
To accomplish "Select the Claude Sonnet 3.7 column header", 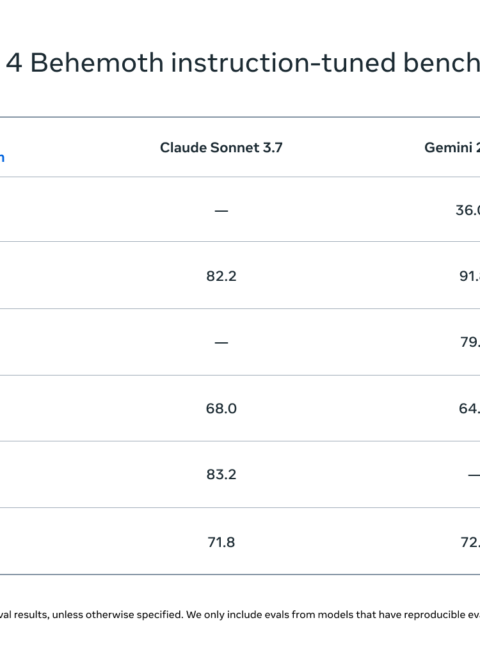I will click(221, 148).
